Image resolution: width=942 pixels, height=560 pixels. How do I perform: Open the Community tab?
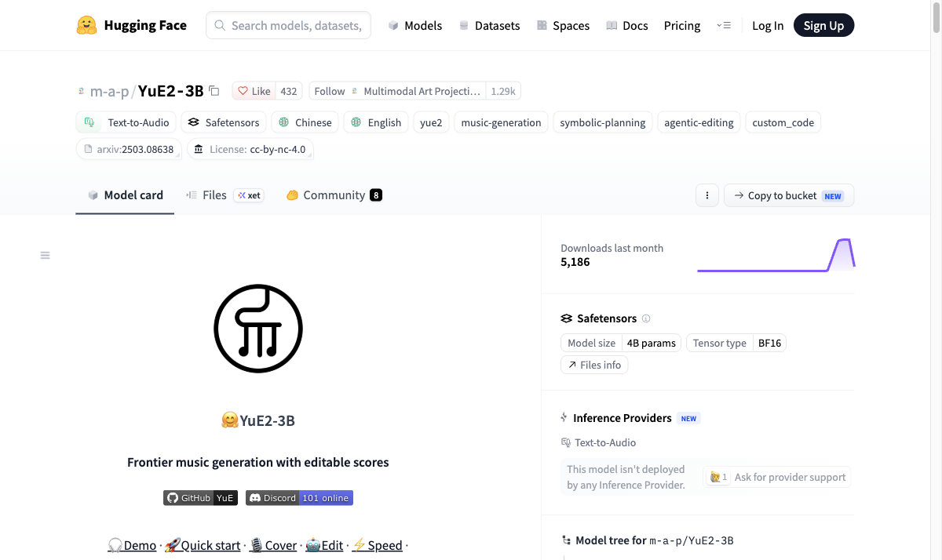click(x=334, y=195)
